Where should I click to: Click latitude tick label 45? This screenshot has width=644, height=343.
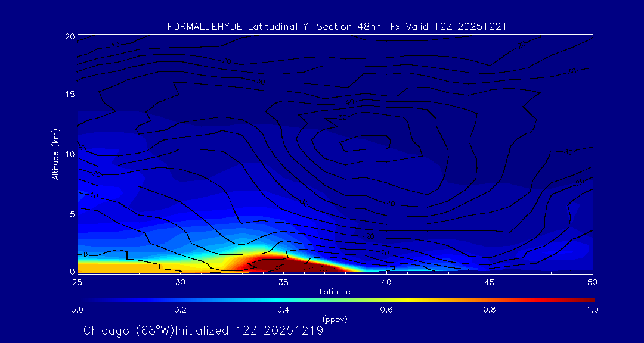click(x=490, y=282)
